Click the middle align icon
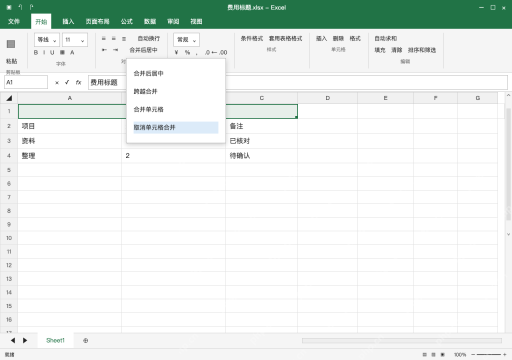 coord(114,39)
